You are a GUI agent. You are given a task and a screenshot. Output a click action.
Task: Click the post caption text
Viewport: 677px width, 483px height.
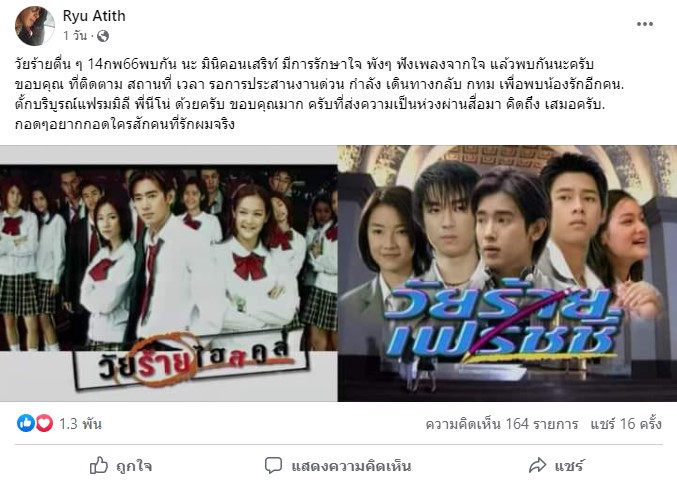point(320,94)
